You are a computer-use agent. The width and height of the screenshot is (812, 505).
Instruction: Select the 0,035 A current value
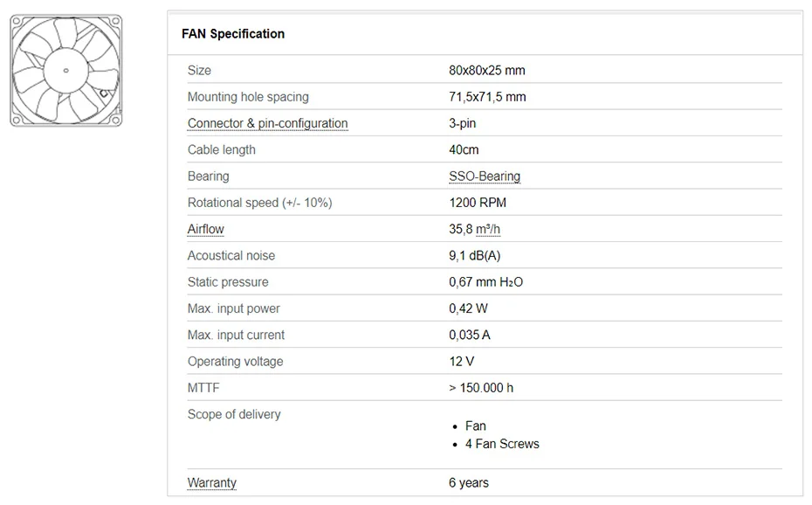tap(469, 335)
